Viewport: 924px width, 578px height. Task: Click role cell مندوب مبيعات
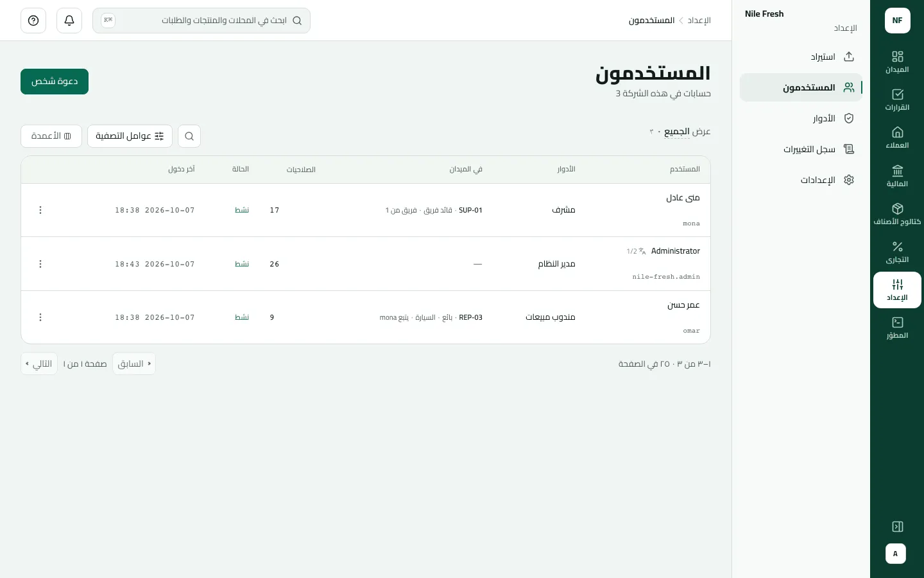click(551, 317)
